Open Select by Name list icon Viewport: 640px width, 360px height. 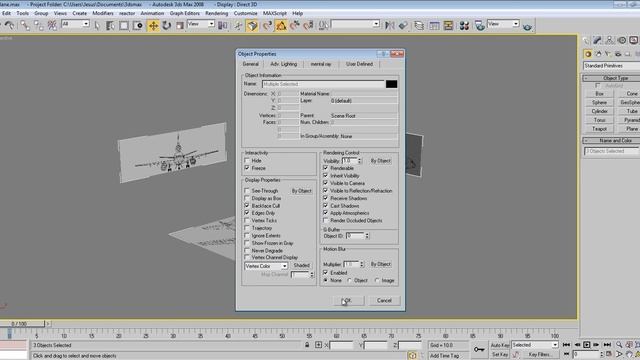[110, 26]
